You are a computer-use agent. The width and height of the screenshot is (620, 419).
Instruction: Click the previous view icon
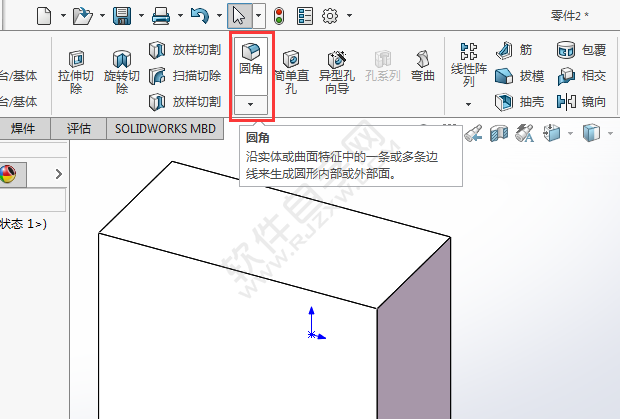coord(473,133)
